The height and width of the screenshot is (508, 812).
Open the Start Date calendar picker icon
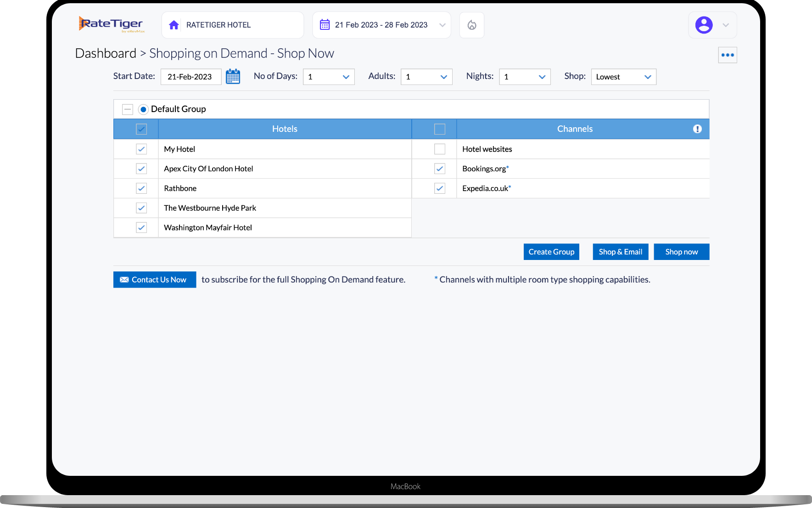tap(233, 76)
